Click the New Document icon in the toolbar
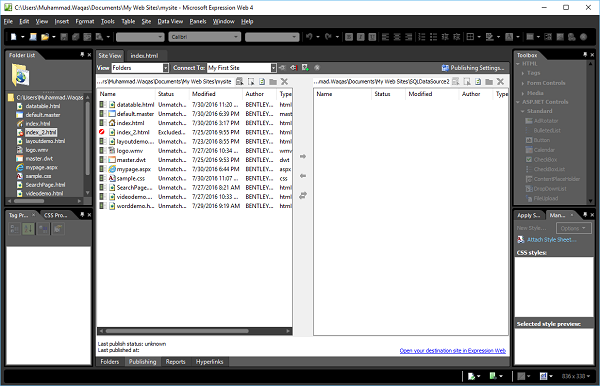 click(x=14, y=37)
